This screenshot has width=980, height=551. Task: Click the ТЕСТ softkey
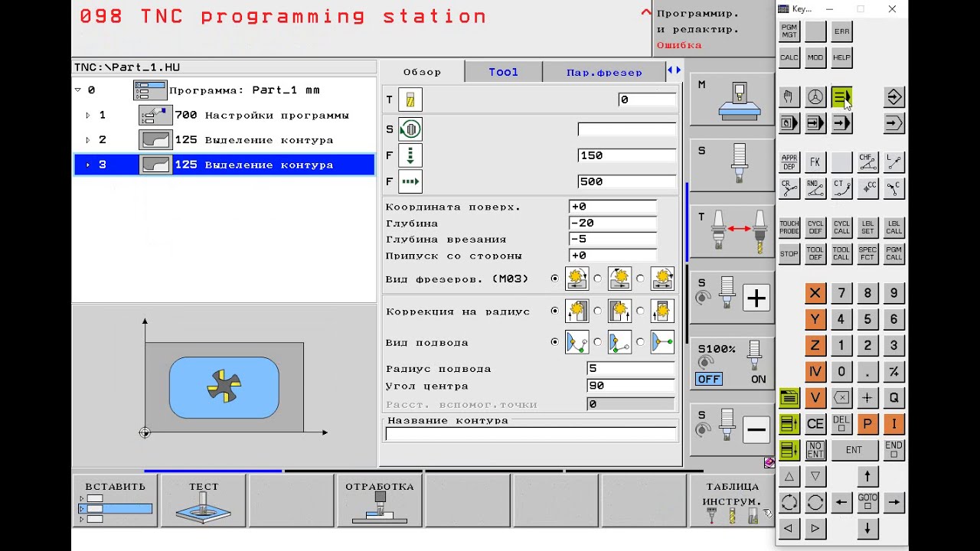204,500
